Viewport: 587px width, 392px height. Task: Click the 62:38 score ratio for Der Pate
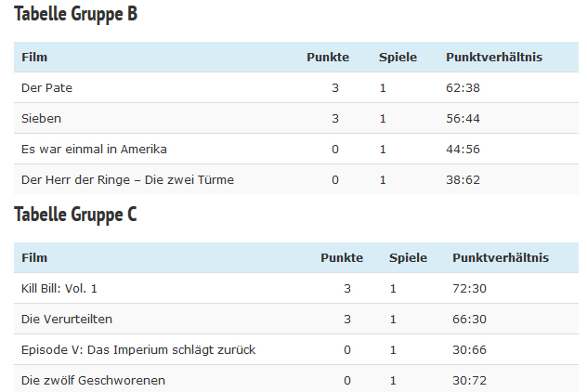(x=463, y=88)
